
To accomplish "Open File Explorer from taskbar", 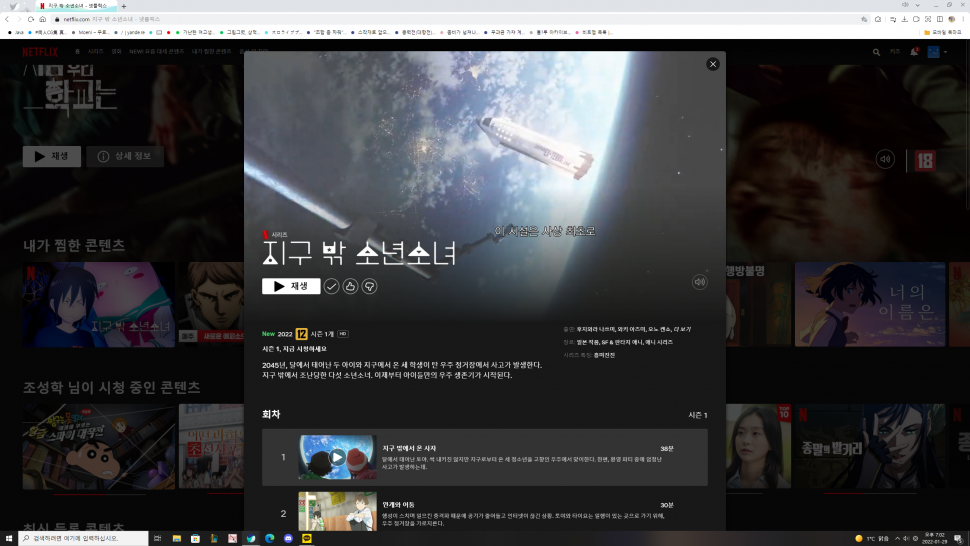I will coord(176,539).
